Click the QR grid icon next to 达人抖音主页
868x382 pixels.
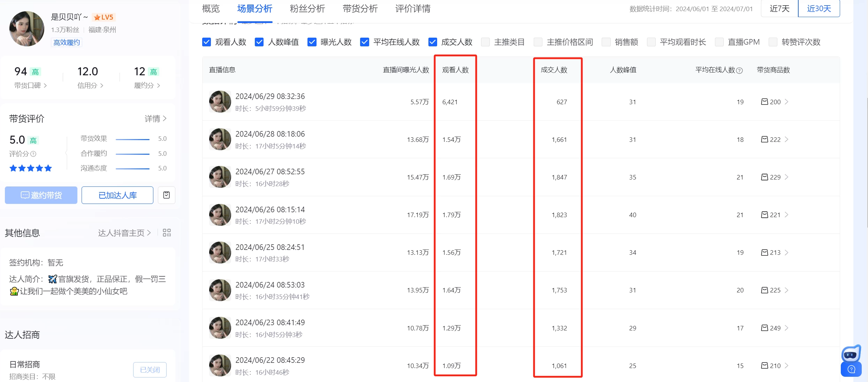pyautogui.click(x=167, y=232)
